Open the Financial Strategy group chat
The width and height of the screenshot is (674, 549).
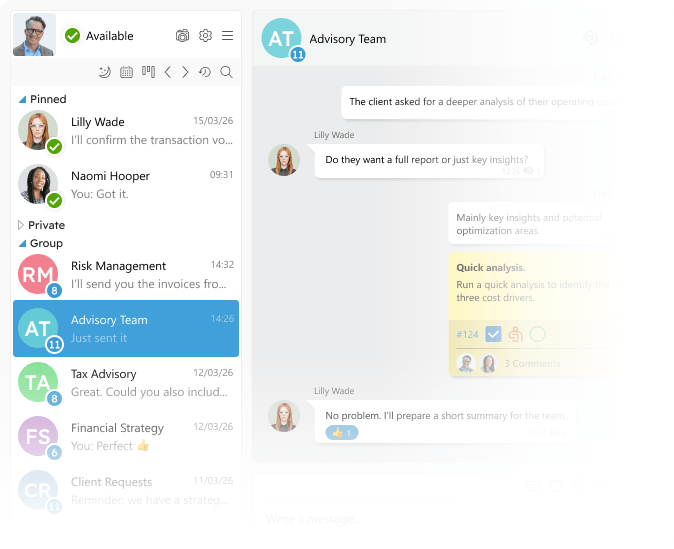tap(126, 437)
